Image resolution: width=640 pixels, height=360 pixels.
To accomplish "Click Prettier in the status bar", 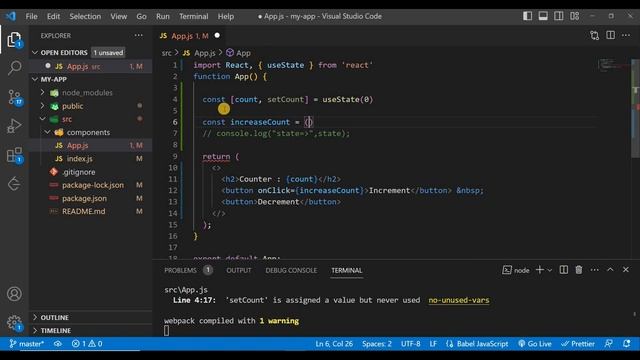I will (x=578, y=344).
